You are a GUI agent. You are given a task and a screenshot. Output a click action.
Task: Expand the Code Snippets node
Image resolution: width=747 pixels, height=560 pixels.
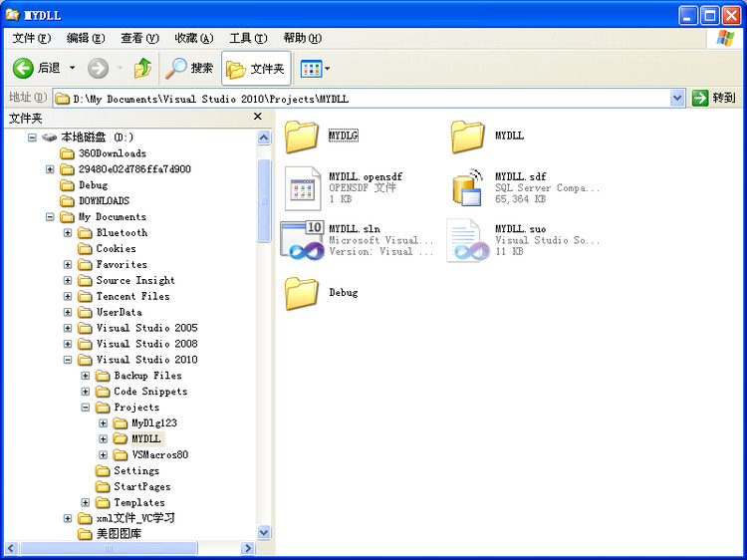[x=86, y=392]
